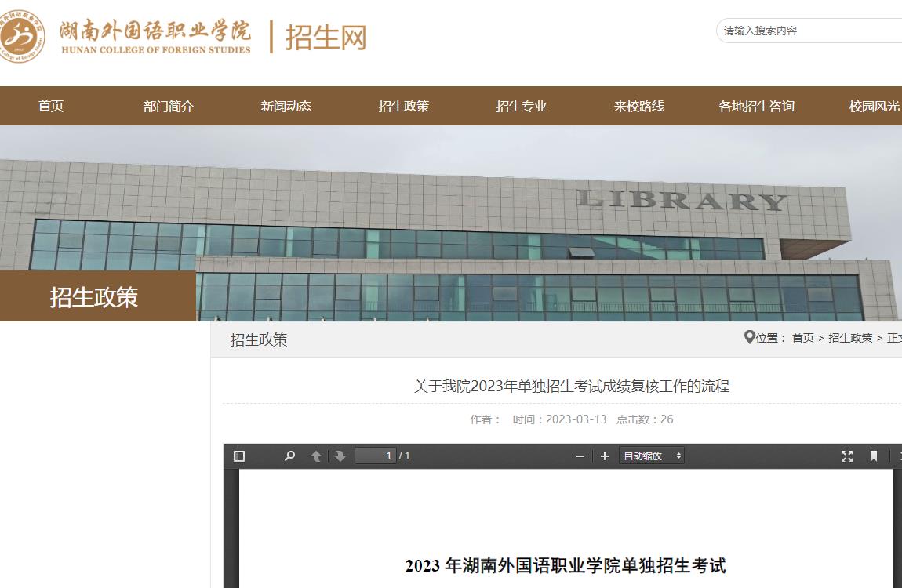Open 新闻动态 menu item
This screenshot has width=902, height=588.
tap(286, 106)
